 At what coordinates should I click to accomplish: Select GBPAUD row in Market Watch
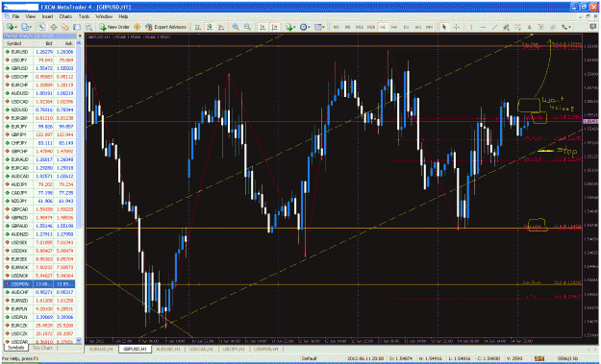pyautogui.click(x=39, y=226)
